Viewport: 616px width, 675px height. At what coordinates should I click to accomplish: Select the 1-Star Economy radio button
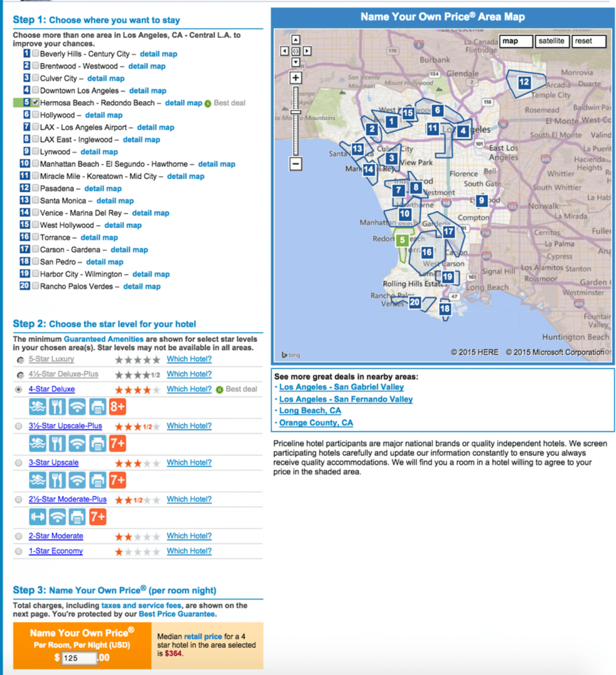tap(19, 551)
